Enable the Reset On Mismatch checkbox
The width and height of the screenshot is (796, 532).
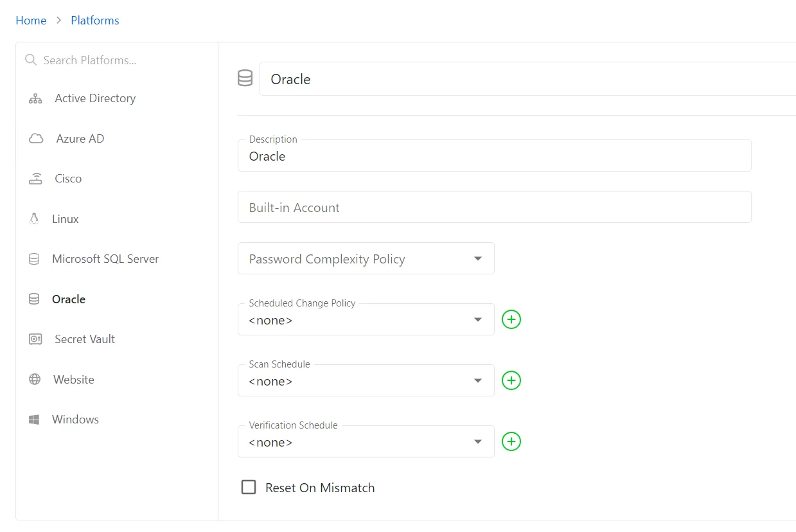pos(249,487)
